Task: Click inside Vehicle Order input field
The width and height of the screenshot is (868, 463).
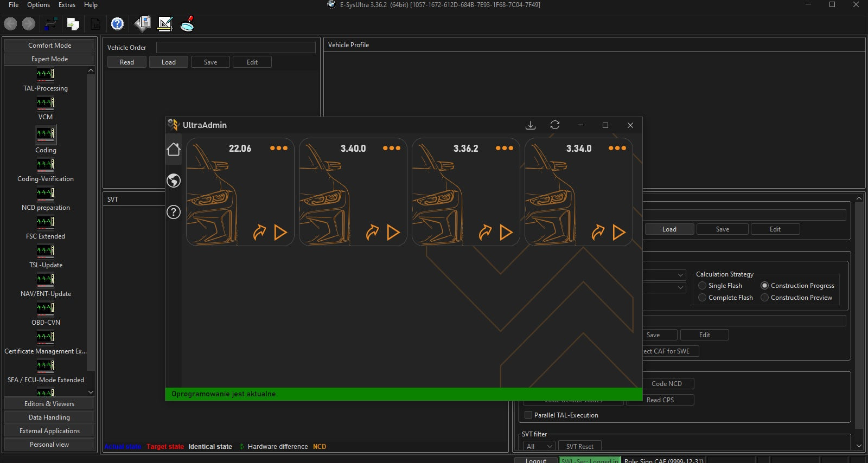Action: tap(236, 48)
